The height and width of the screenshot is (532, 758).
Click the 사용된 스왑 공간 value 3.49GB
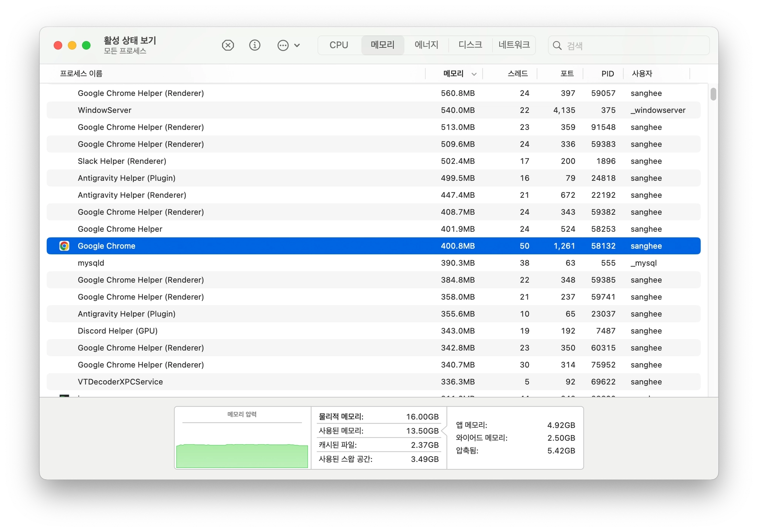click(425, 459)
